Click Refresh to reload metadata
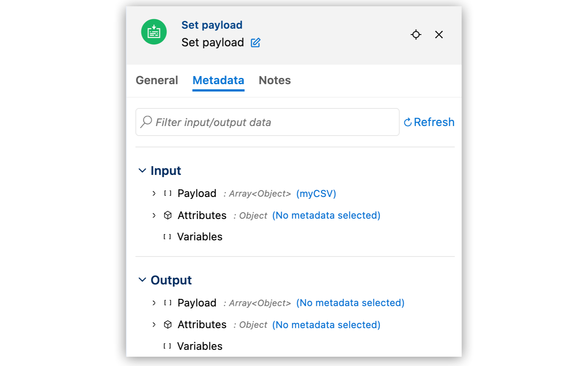Viewport: 588px width, 366px height. coord(434,122)
